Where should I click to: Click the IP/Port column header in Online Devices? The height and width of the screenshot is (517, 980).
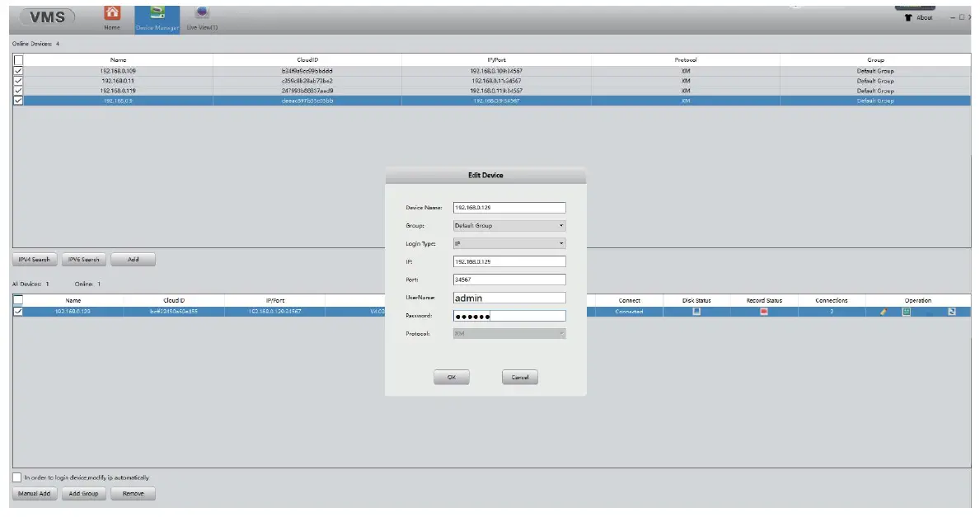click(496, 60)
